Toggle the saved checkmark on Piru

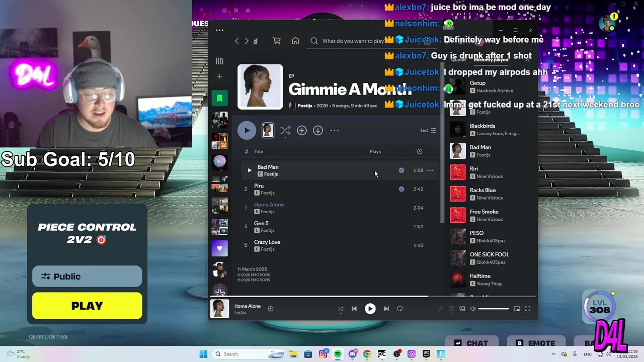[401, 189]
